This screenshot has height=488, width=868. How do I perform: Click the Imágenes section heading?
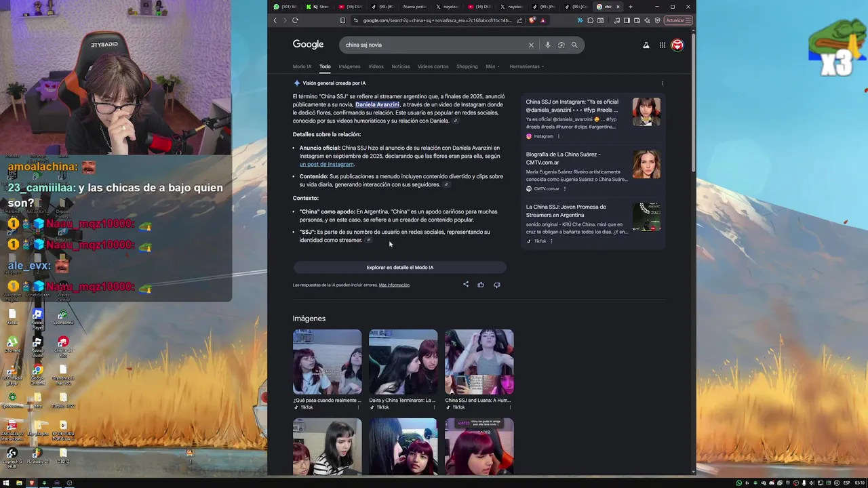309,319
